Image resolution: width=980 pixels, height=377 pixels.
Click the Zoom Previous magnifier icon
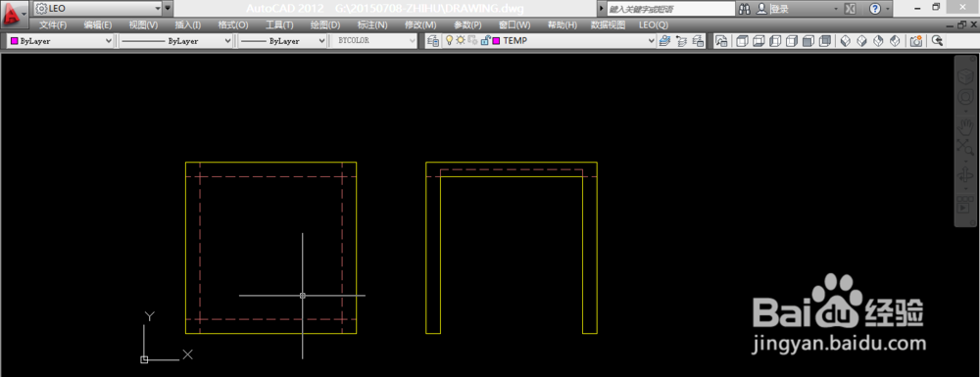(937, 40)
